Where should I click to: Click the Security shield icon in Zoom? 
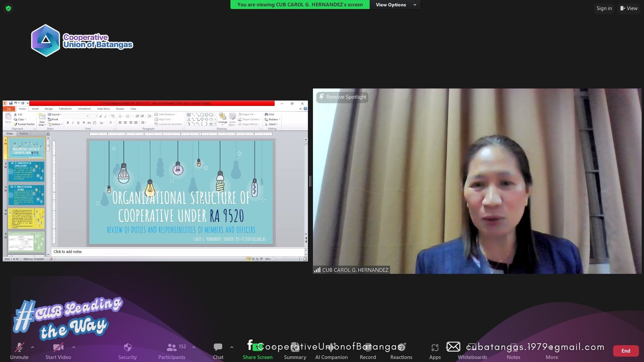coord(127,347)
